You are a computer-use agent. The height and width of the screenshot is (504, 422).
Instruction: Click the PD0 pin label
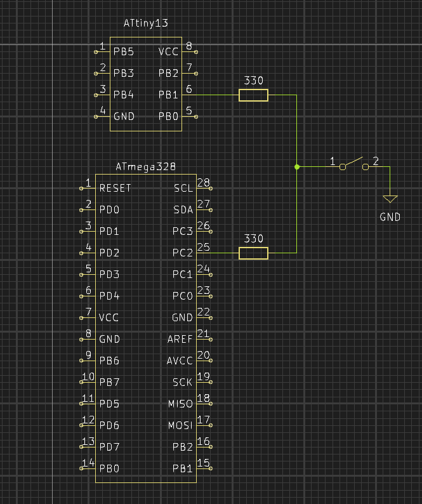109,209
